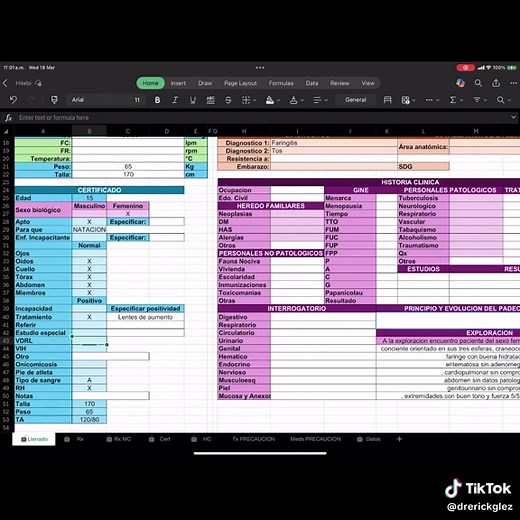This screenshot has width=520, height=520.
Task: Click the back arrow to leave workbook
Action: [x=5, y=83]
